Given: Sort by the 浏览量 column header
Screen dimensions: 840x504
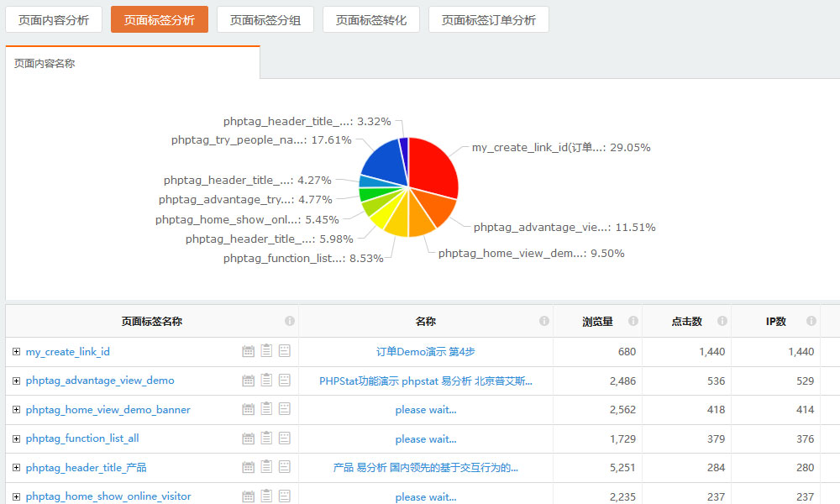Looking at the screenshot, I should [597, 322].
